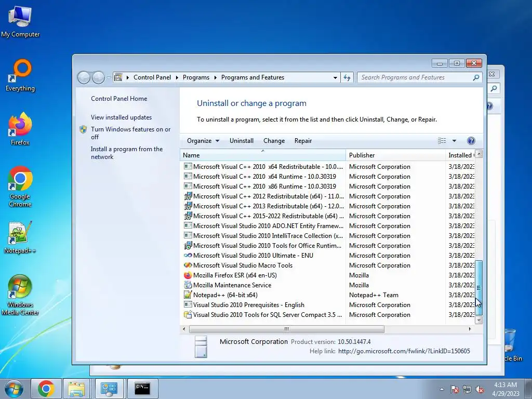The image size is (532, 399).
Task: Click the taskbar clock showing 4:13 AM
Action: click(506, 389)
